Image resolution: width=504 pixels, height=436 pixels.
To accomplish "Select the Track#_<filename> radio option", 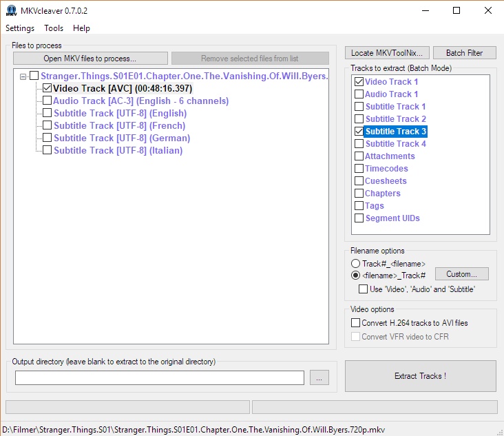I will [355, 264].
